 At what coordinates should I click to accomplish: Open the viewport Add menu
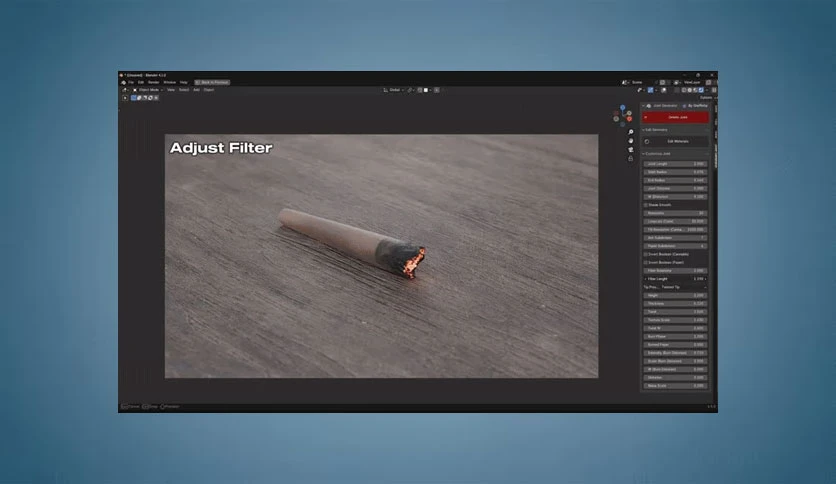tap(196, 90)
